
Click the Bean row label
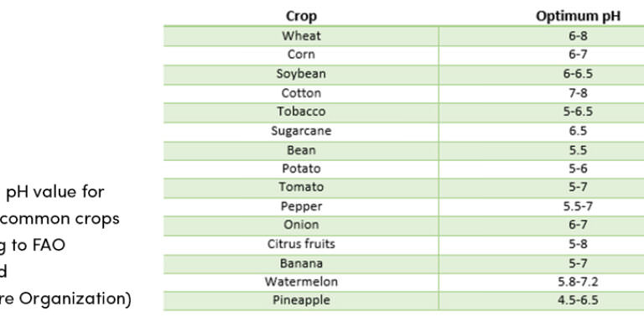[301, 150]
